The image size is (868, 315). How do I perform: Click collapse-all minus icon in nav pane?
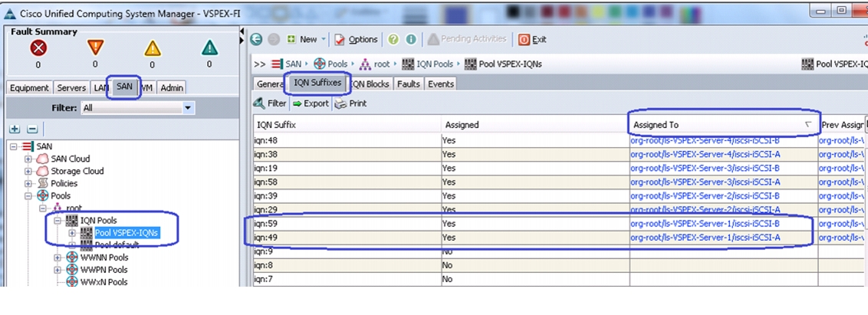pos(32,129)
